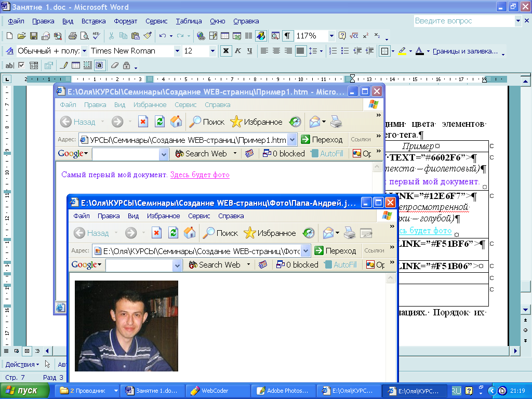Align text to the left in Word

tap(264, 51)
